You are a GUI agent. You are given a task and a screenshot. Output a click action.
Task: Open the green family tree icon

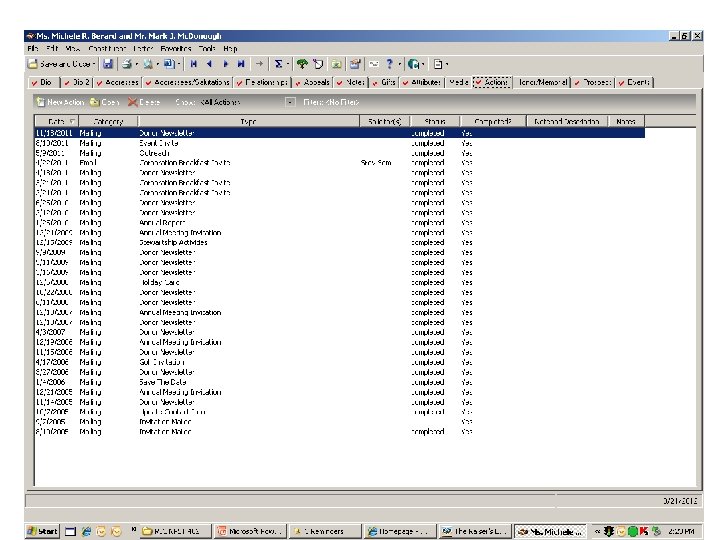pyautogui.click(x=302, y=64)
